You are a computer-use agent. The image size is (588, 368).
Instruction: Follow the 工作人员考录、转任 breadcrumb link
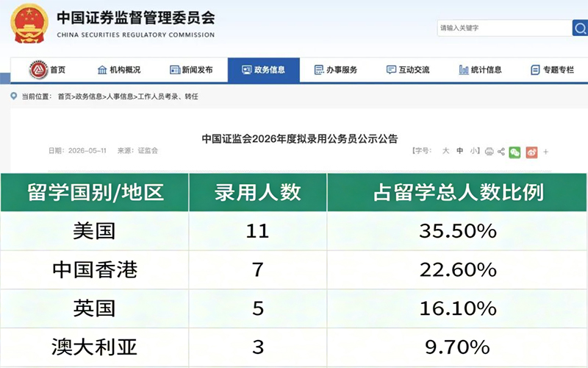[168, 96]
